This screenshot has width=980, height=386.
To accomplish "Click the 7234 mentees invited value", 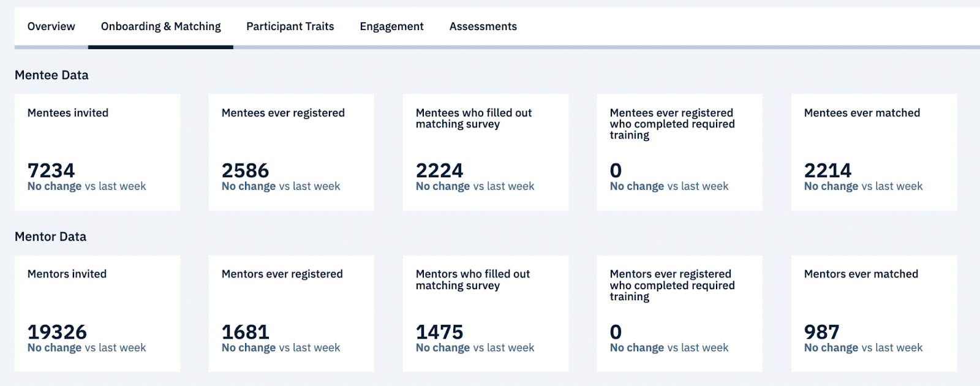I will [51, 170].
